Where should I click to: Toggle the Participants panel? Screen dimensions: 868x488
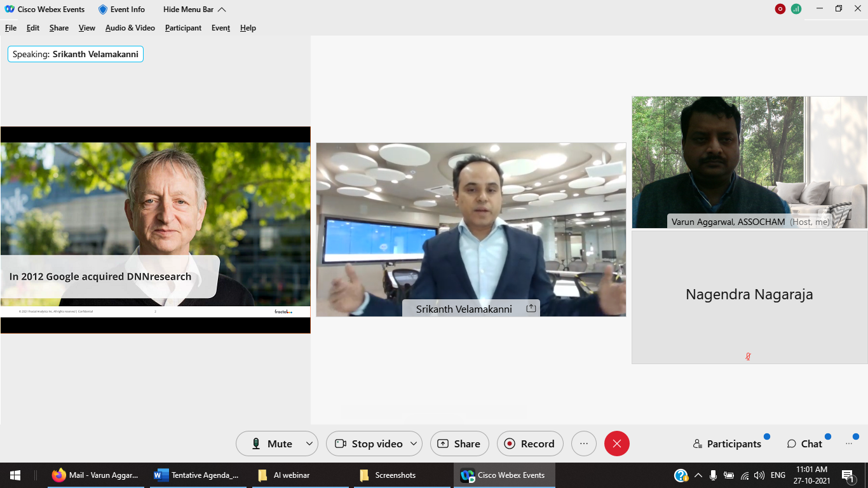coord(727,444)
